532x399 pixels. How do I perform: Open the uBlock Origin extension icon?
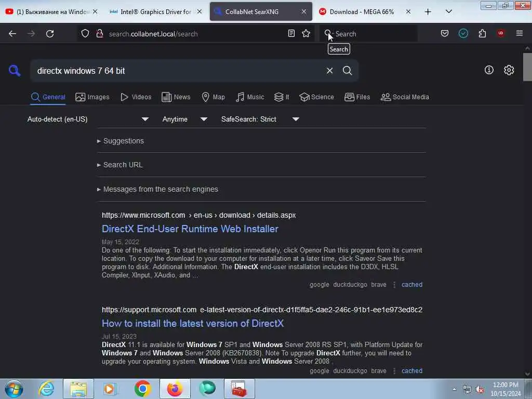[x=501, y=33]
